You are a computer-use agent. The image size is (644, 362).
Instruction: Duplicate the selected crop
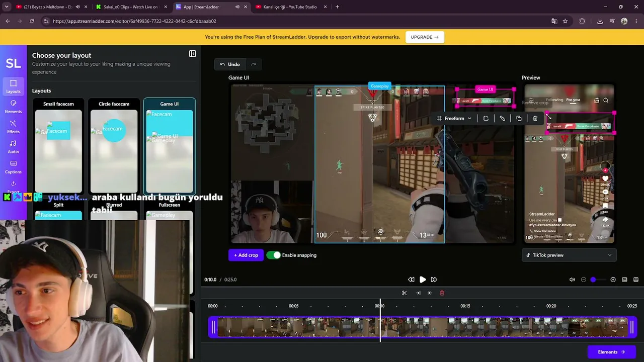pos(519,118)
